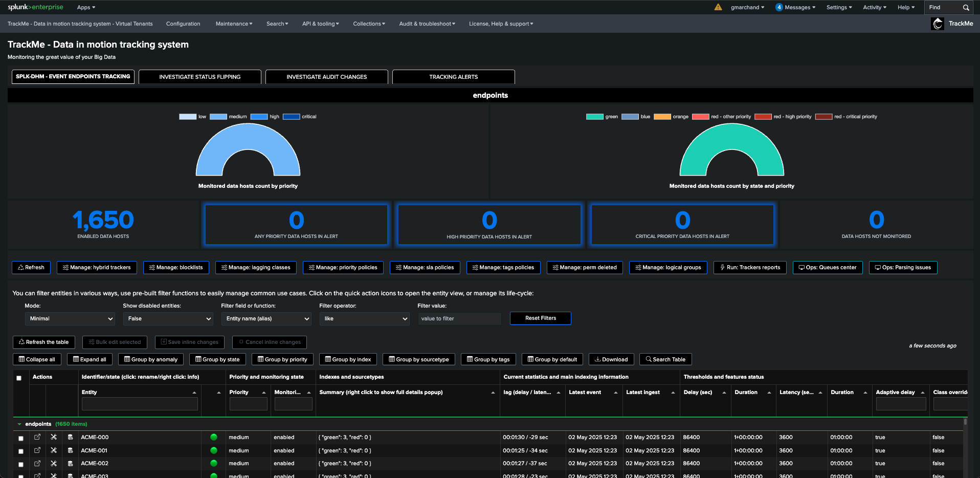Screen dimensions: 980x478
Task: Collapse the endpoints group row
Action: [19, 424]
